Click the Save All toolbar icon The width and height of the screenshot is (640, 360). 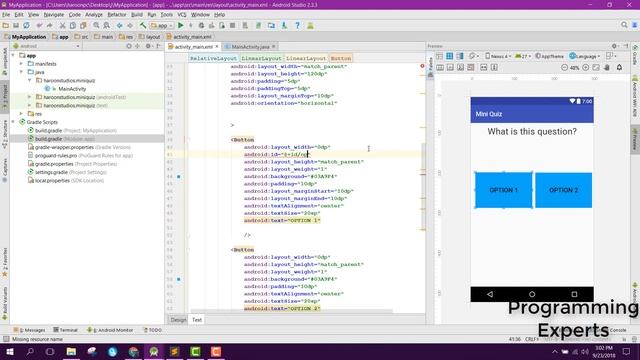pyautogui.click(x=16, y=25)
